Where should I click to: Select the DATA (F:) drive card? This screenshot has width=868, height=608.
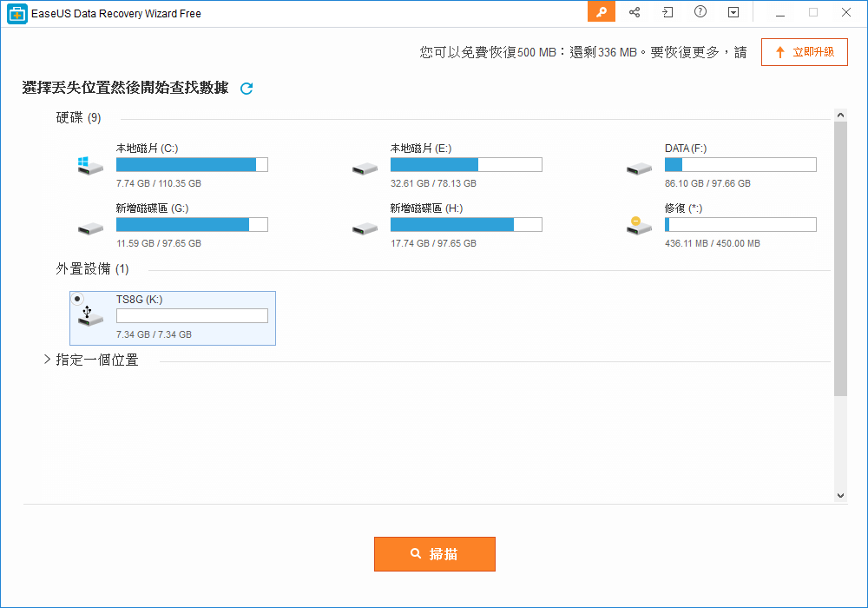tap(740, 165)
